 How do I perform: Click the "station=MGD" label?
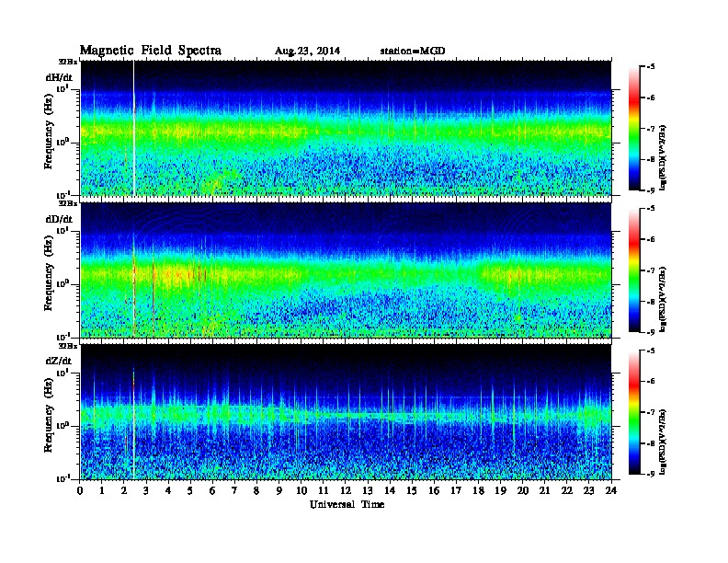tap(413, 51)
